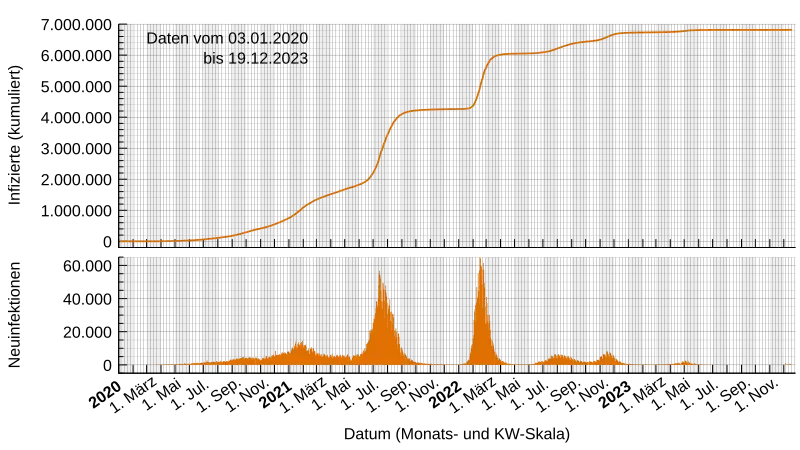Click the low hump right of tallest peak
This screenshot has height=450, width=800.
[x=560, y=358]
